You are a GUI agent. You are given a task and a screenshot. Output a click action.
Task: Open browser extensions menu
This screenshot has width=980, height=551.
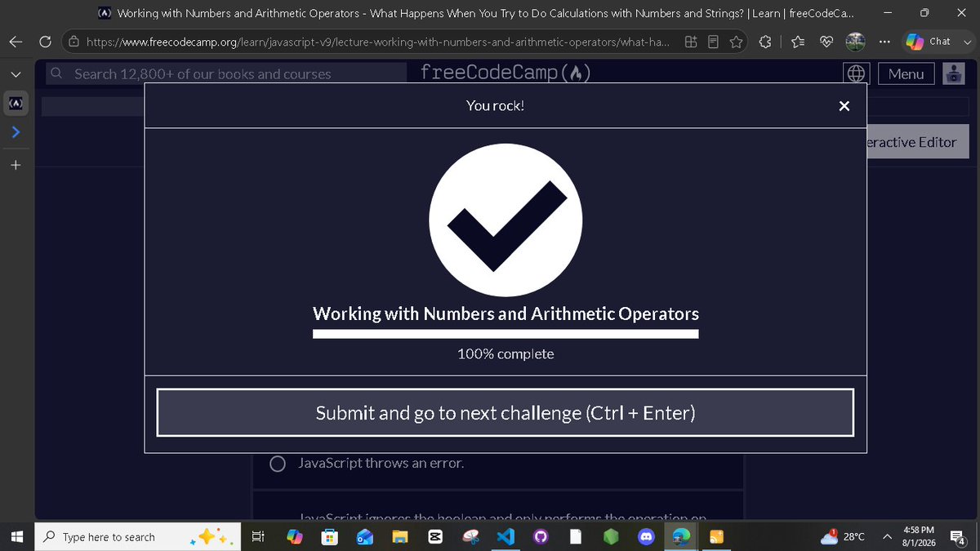click(765, 42)
